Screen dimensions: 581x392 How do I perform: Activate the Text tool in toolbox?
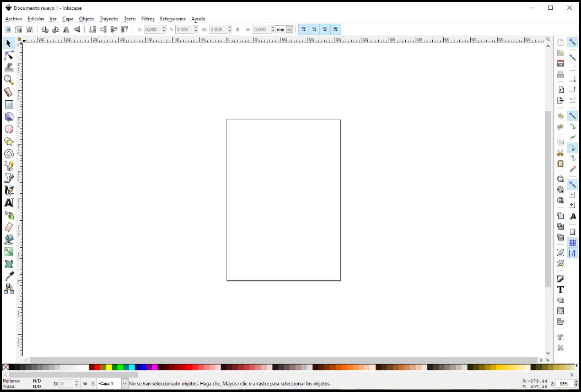[9, 203]
